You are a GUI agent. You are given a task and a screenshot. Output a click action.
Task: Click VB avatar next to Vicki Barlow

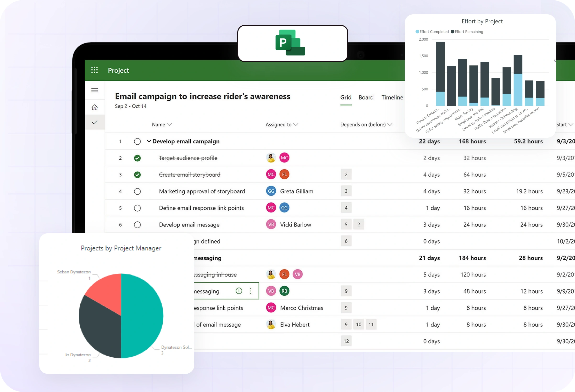point(271,224)
